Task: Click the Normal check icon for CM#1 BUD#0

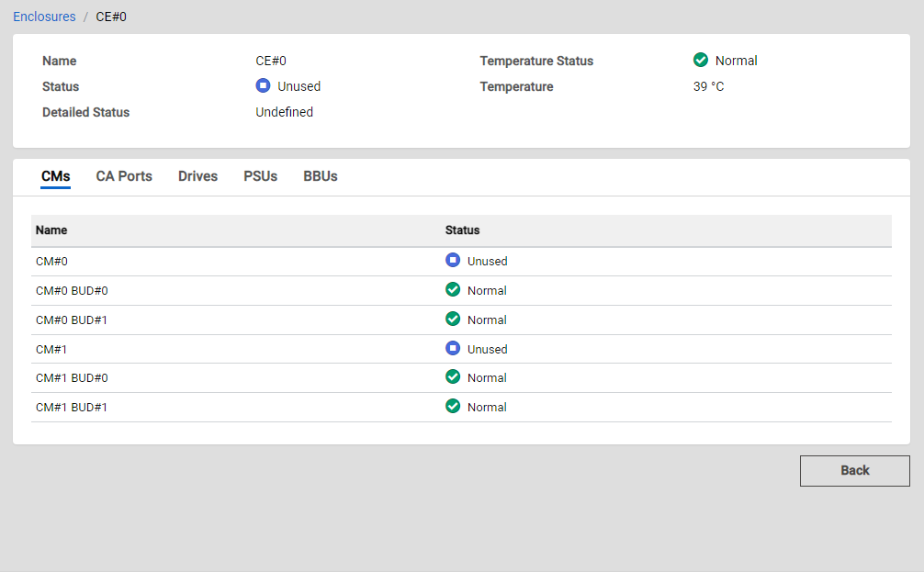Action: tap(453, 377)
